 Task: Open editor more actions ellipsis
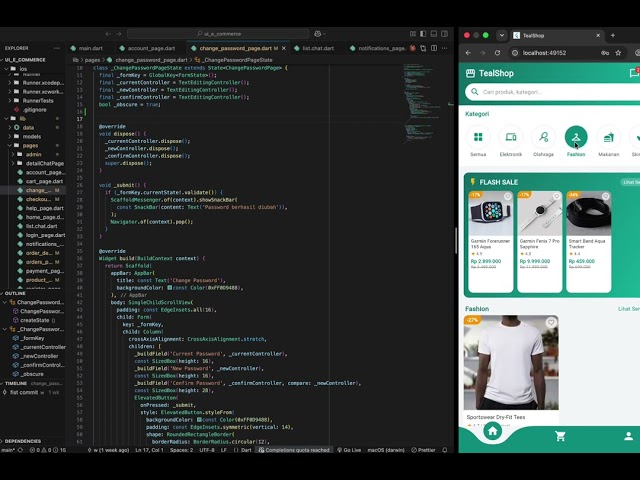tap(444, 48)
